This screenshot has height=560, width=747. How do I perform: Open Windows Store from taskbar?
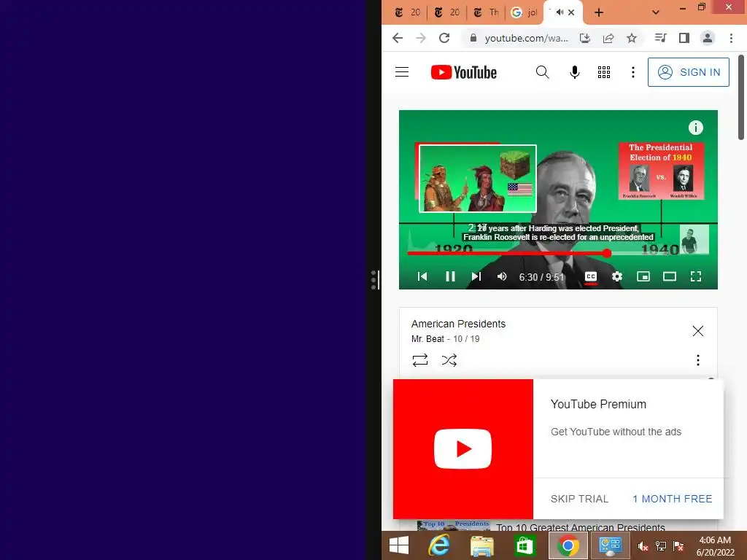coord(524,545)
